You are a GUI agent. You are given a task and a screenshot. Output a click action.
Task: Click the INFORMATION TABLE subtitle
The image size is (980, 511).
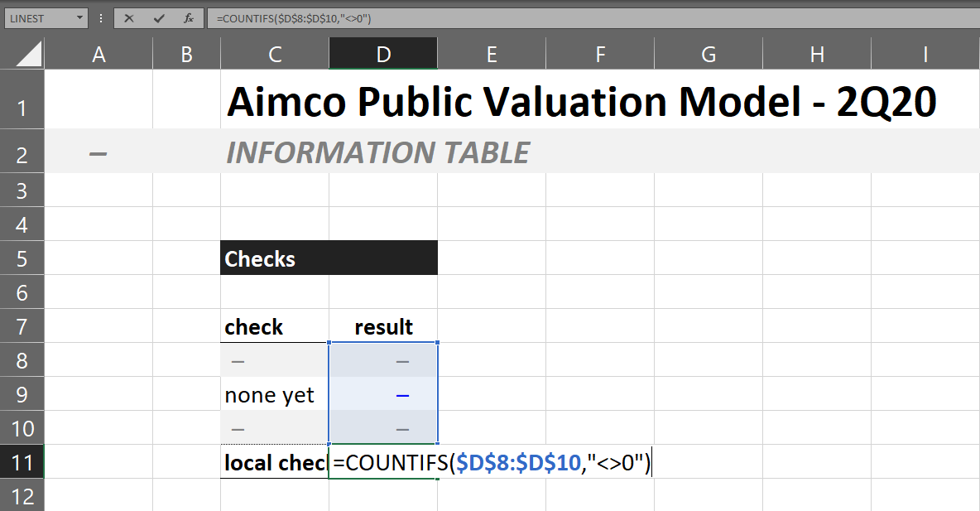coord(377,152)
